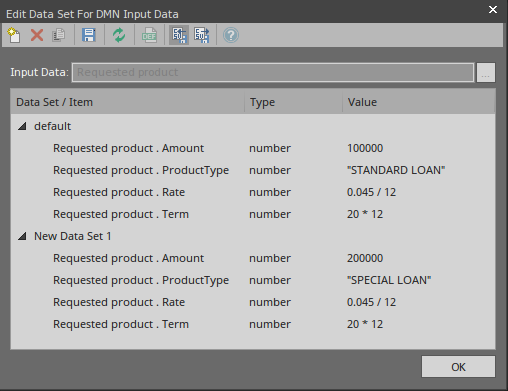Click the OK button
This screenshot has width=508, height=391.
(458, 367)
